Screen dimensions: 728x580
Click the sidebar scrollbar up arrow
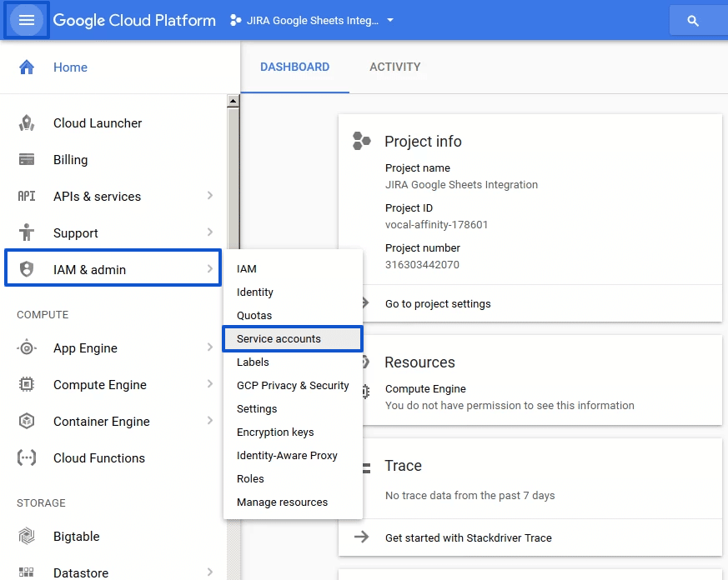pyautogui.click(x=233, y=101)
